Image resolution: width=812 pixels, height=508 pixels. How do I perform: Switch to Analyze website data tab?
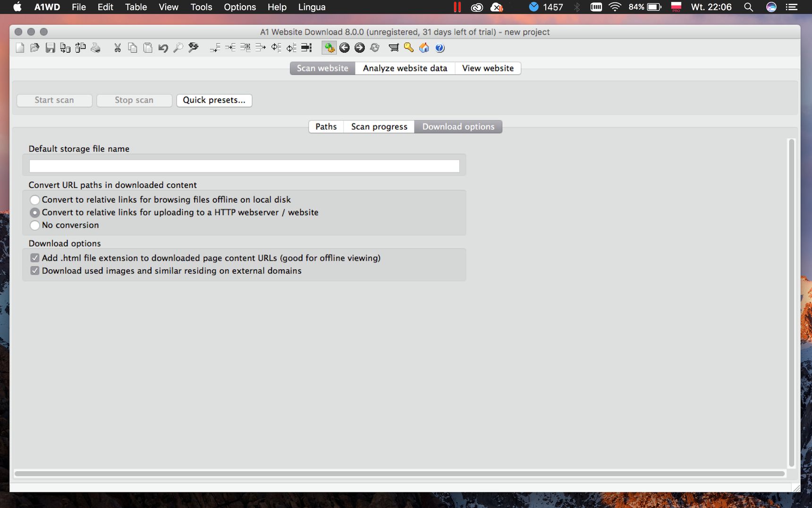click(405, 68)
